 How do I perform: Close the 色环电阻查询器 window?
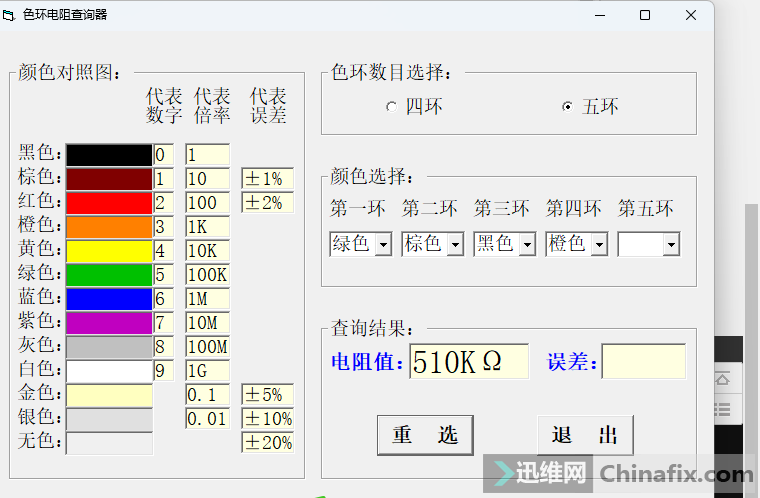pos(691,16)
